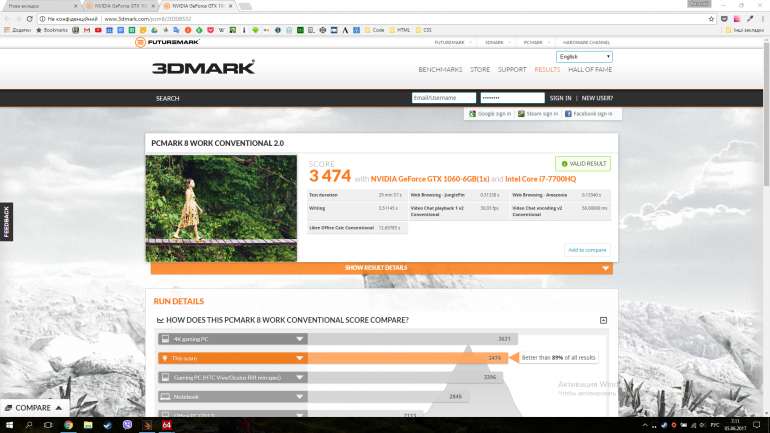Open the Wikipedia W bookmark

click(221, 30)
